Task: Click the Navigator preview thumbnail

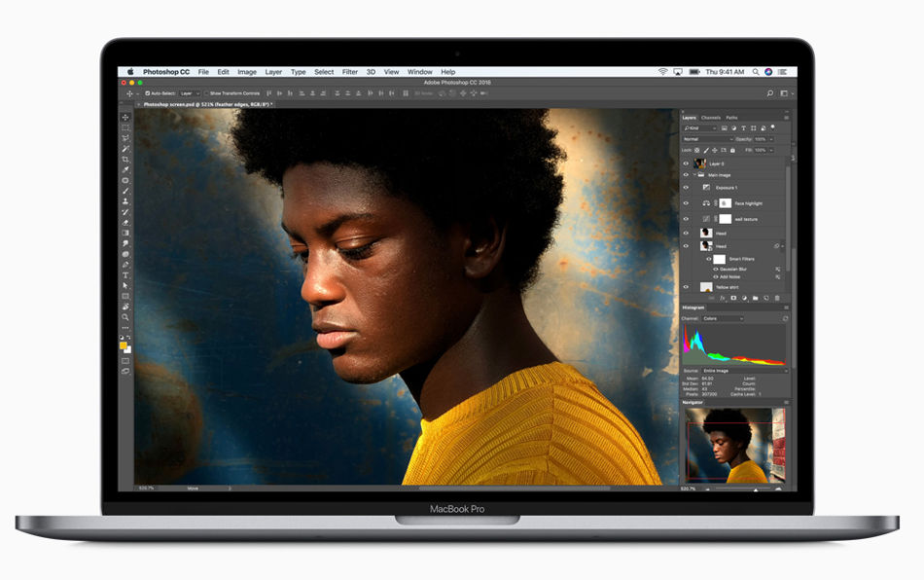Action: point(735,445)
